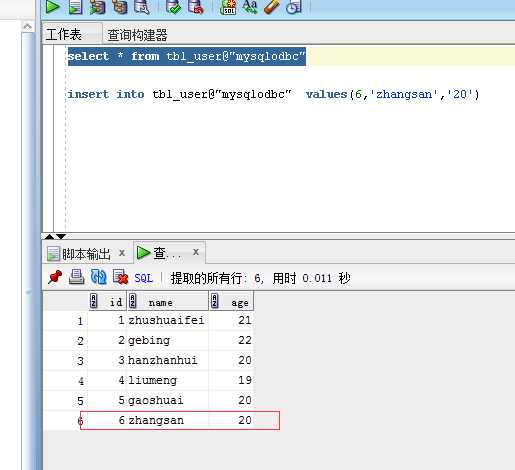Open the 脚本输出 tab
The height and width of the screenshot is (470, 515).
[86, 254]
